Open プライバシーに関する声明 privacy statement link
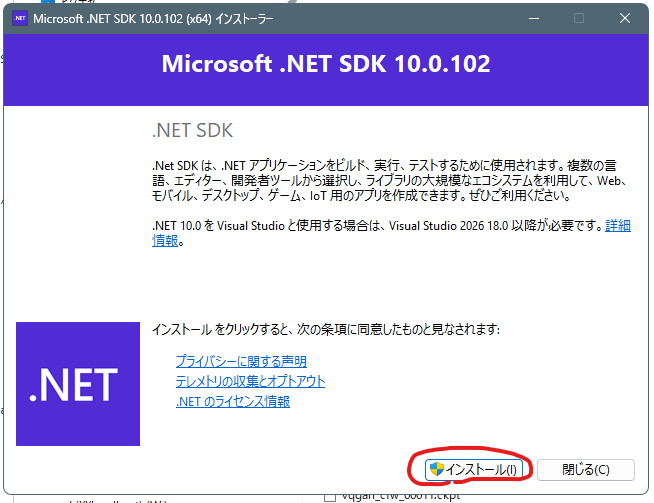 click(x=241, y=361)
